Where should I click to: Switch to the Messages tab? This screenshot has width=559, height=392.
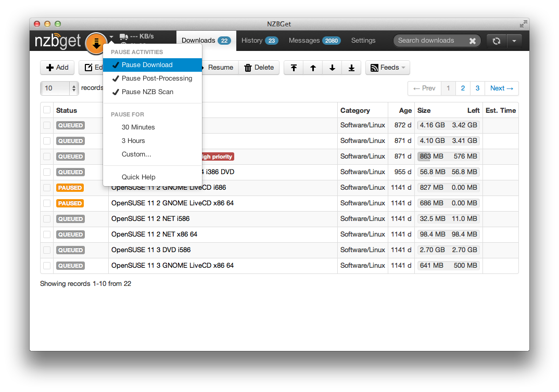coord(314,41)
